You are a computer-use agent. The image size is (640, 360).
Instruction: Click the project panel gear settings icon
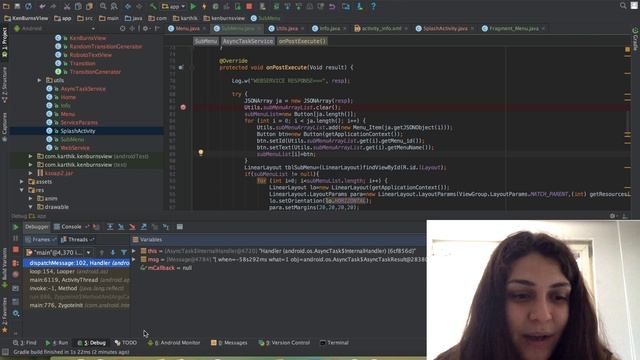145,29
